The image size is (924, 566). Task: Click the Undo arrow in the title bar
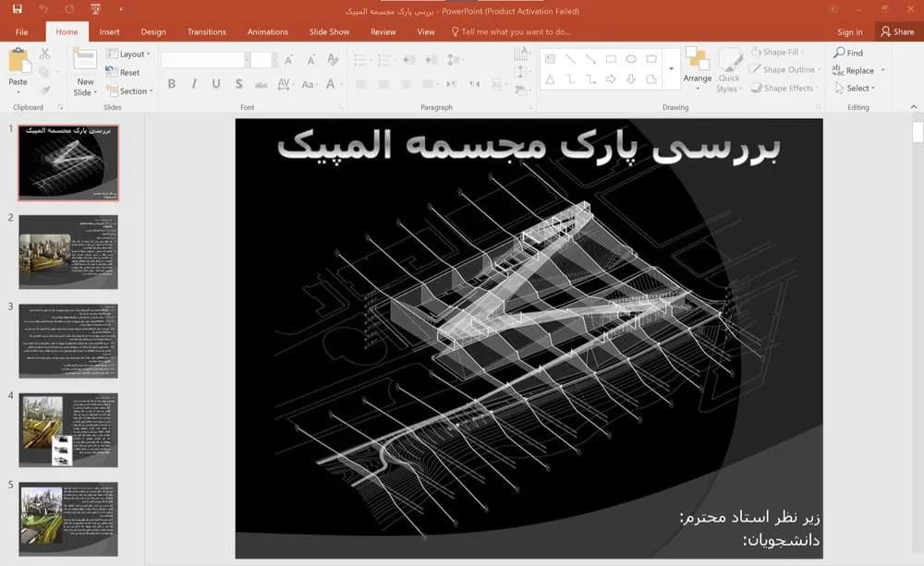[x=43, y=9]
